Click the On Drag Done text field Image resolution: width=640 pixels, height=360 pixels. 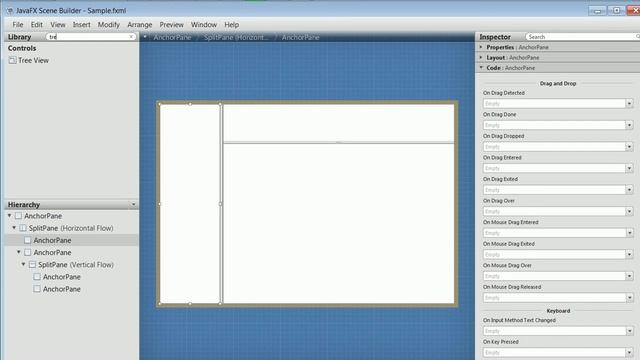(554, 125)
